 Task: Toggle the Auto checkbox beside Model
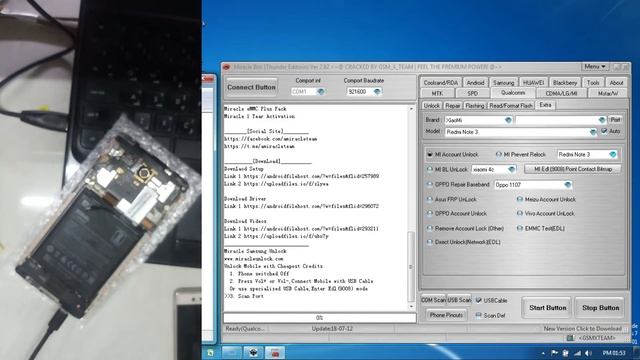click(604, 131)
